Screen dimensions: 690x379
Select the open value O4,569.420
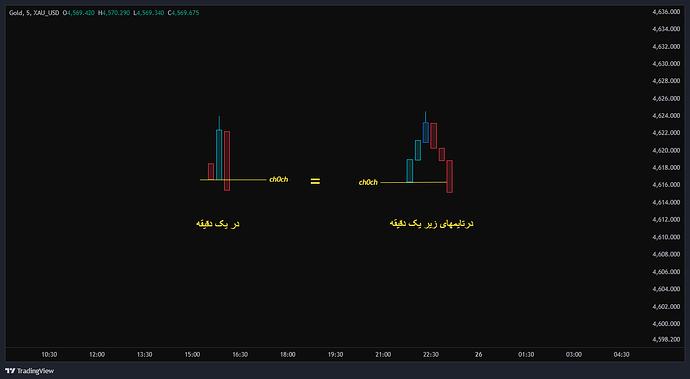pyautogui.click(x=79, y=13)
